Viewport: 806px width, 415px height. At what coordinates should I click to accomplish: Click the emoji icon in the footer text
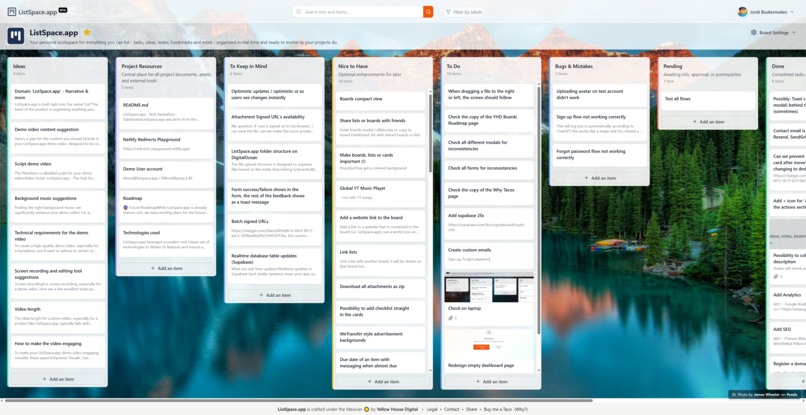(x=367, y=409)
